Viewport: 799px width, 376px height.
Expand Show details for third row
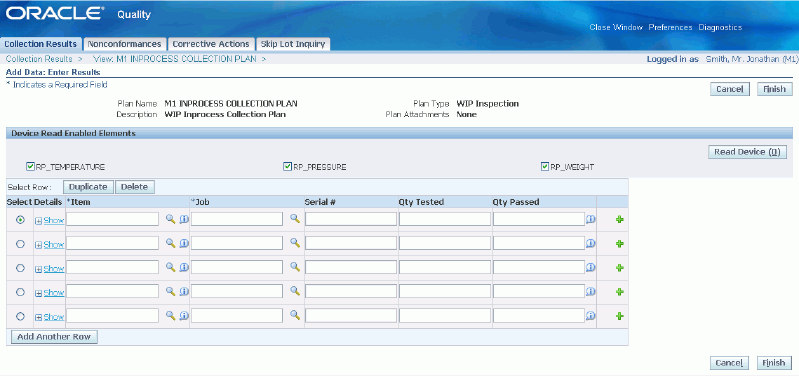click(49, 268)
